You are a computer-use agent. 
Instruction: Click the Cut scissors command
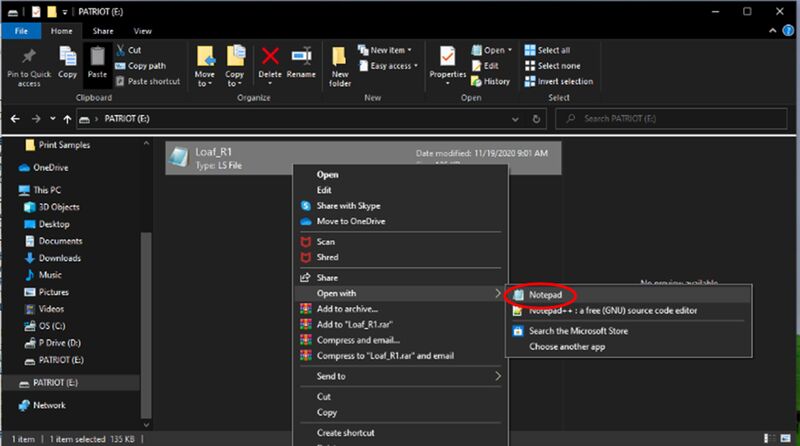(x=129, y=50)
